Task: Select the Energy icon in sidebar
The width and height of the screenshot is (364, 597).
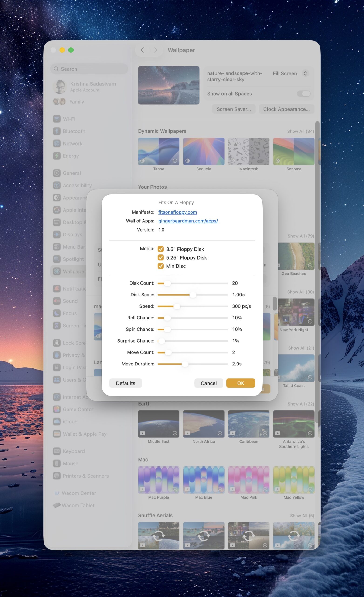Action: (57, 156)
